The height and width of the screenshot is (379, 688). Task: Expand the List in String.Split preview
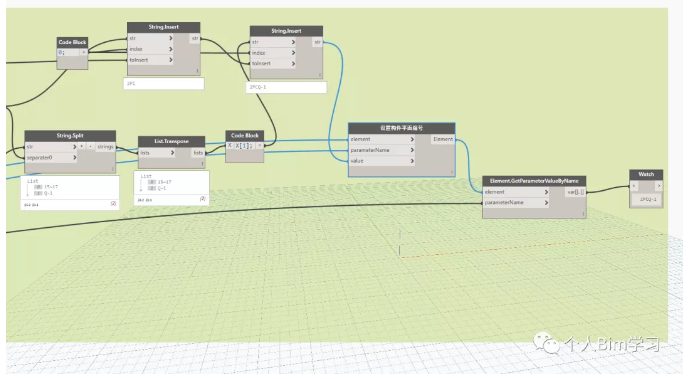point(33,181)
